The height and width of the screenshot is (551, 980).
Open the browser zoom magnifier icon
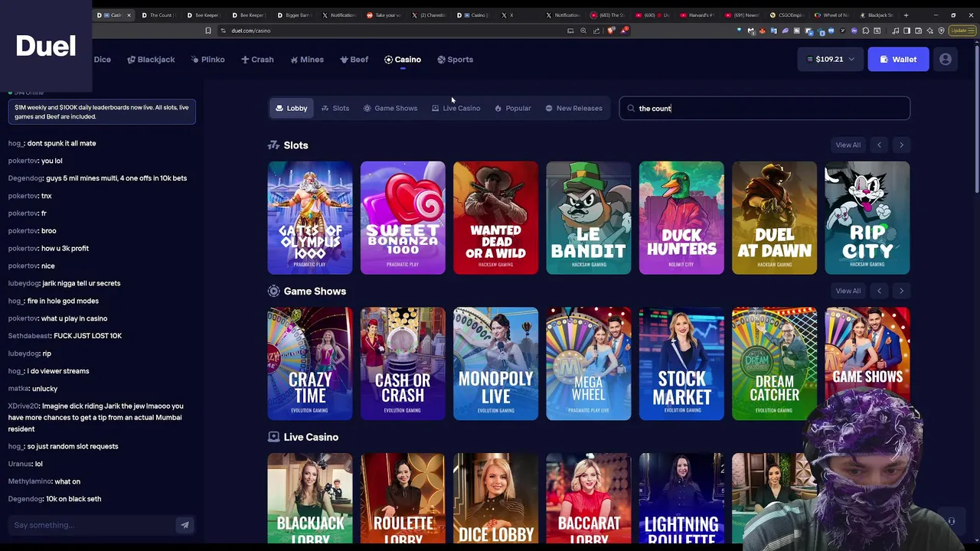pos(583,31)
